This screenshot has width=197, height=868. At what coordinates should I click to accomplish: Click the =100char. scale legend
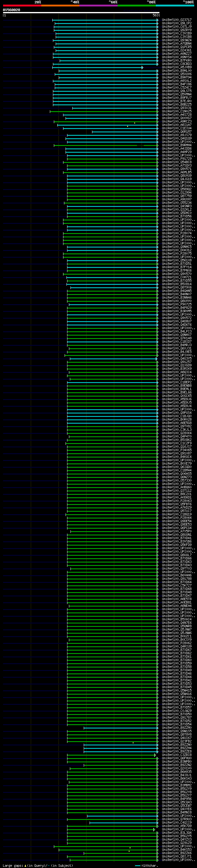click(x=147, y=865)
